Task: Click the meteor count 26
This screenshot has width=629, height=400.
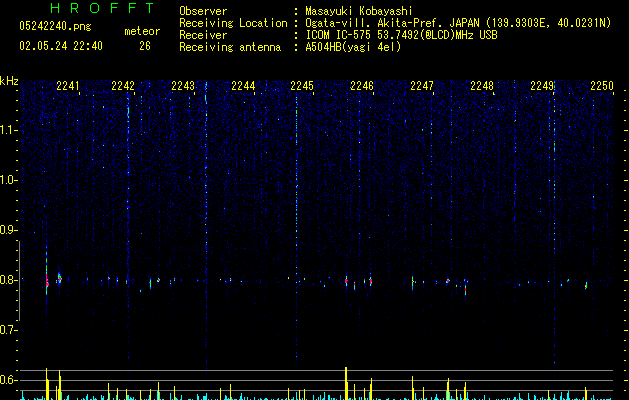Action: [145, 46]
